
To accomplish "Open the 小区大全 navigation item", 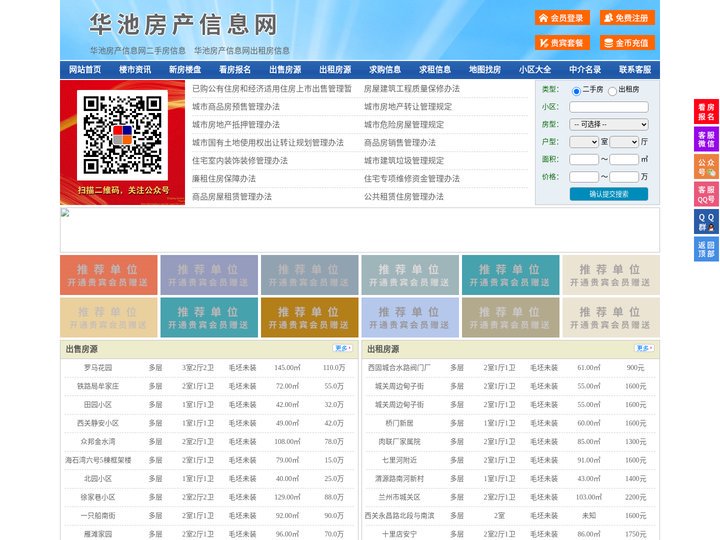I will pos(535,70).
